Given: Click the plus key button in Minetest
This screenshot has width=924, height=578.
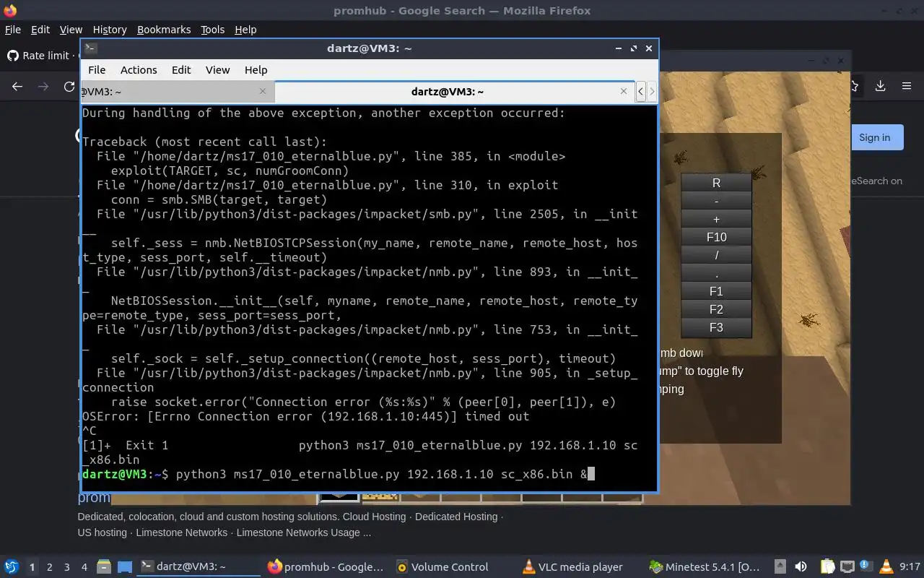Looking at the screenshot, I should point(716,219).
